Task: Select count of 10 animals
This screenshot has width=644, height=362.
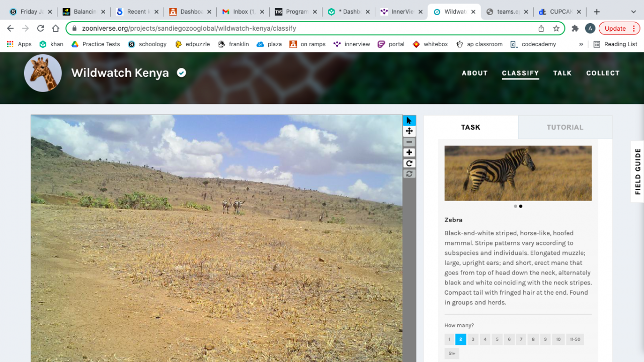Action: (x=558, y=339)
